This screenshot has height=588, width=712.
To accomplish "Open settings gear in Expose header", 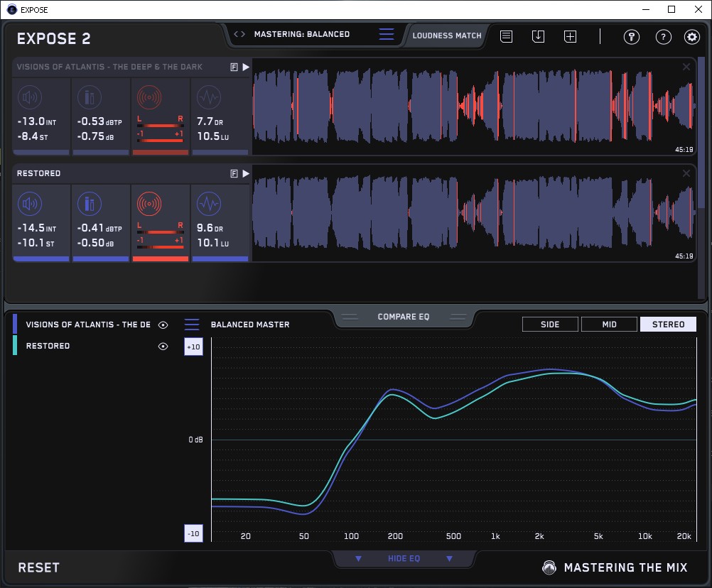I will click(x=692, y=37).
